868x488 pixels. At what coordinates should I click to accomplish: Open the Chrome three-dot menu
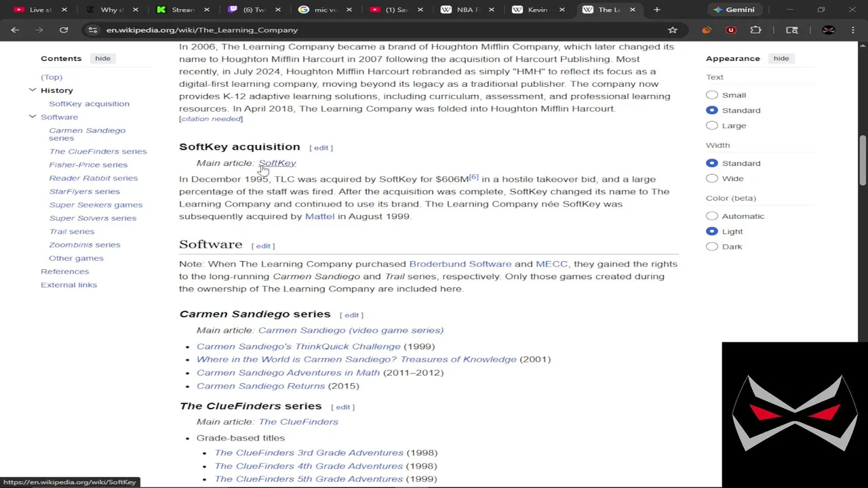coord(852,30)
